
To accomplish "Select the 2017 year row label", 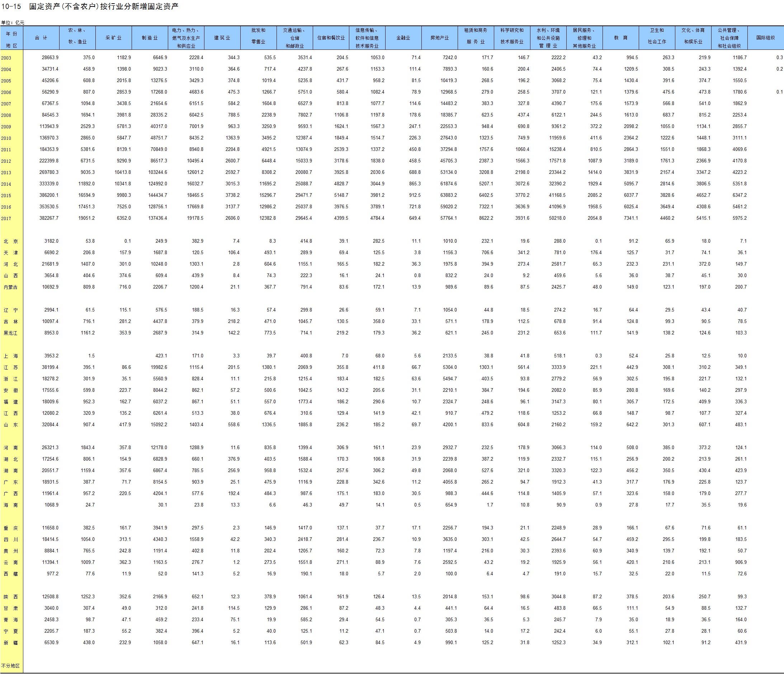I will pyautogui.click(x=6, y=219).
